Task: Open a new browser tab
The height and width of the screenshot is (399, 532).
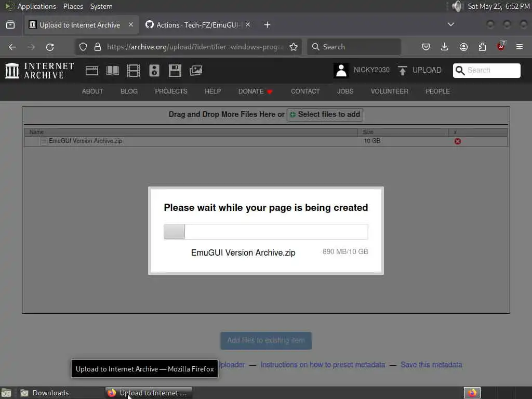Action: [x=268, y=25]
